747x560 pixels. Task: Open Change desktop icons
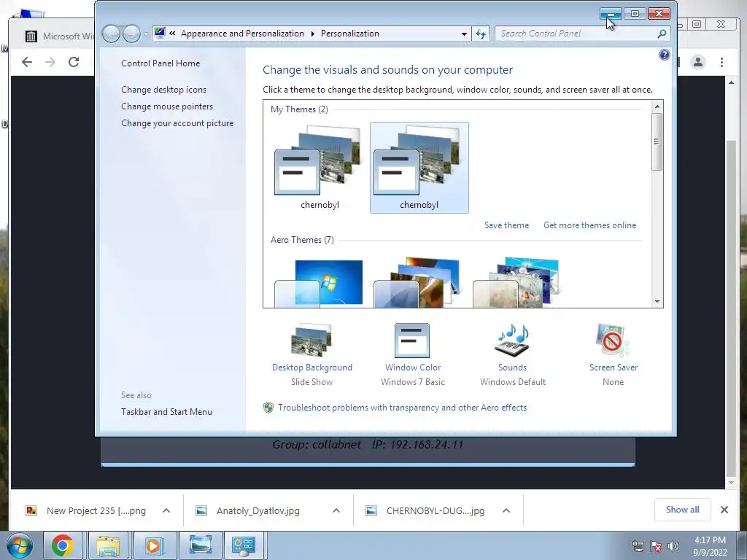tap(163, 90)
